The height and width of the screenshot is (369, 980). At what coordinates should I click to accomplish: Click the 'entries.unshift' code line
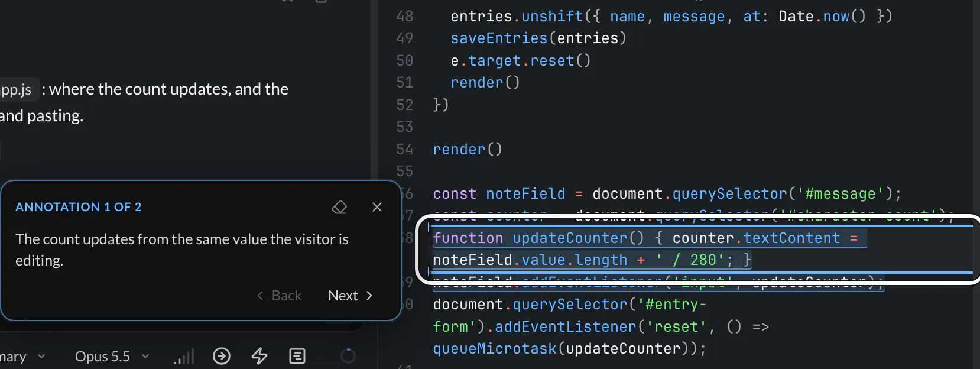[x=671, y=17]
